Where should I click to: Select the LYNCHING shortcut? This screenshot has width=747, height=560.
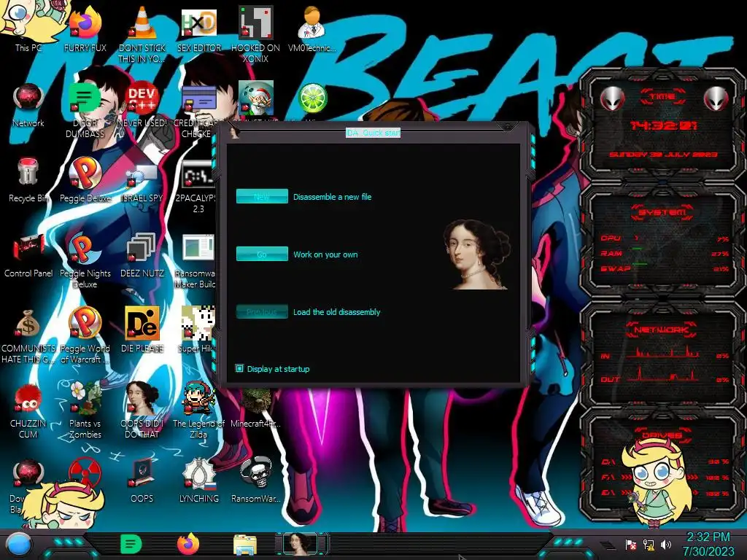point(198,480)
